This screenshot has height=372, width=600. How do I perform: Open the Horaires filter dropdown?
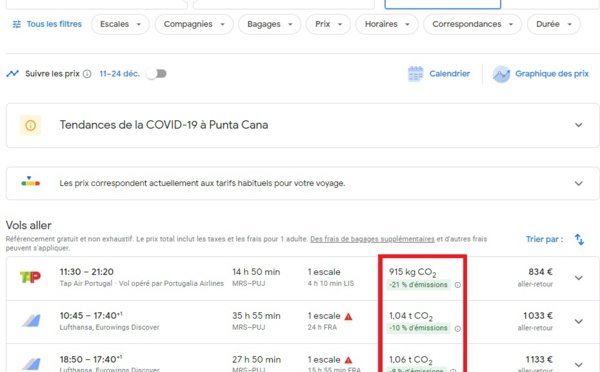[387, 24]
